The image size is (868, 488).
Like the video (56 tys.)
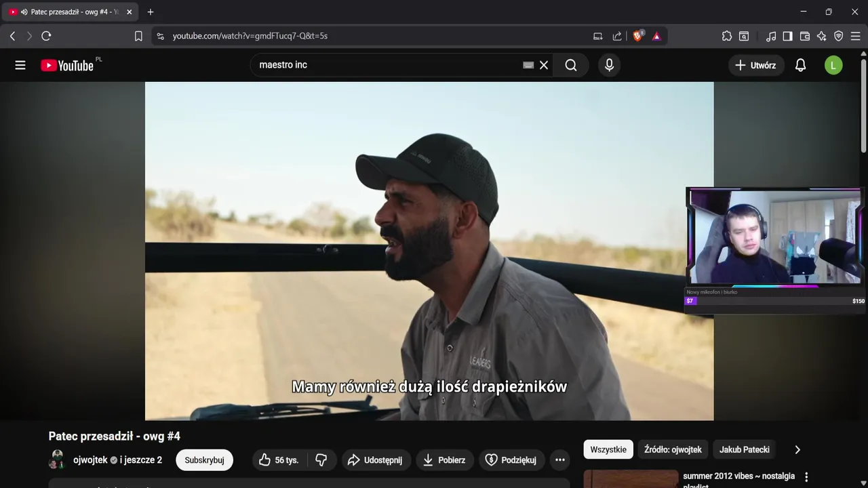[279, 460]
